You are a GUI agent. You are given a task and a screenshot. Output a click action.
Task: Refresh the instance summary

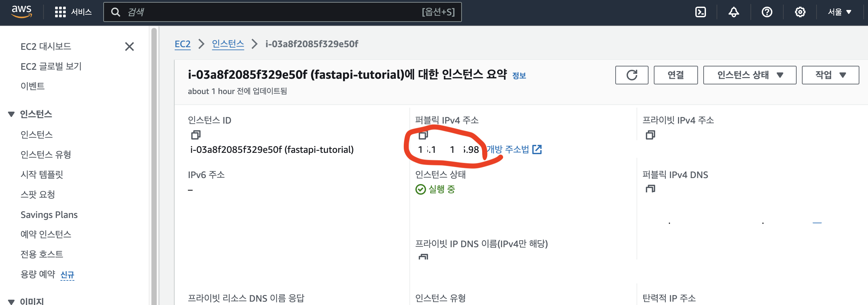(x=632, y=75)
